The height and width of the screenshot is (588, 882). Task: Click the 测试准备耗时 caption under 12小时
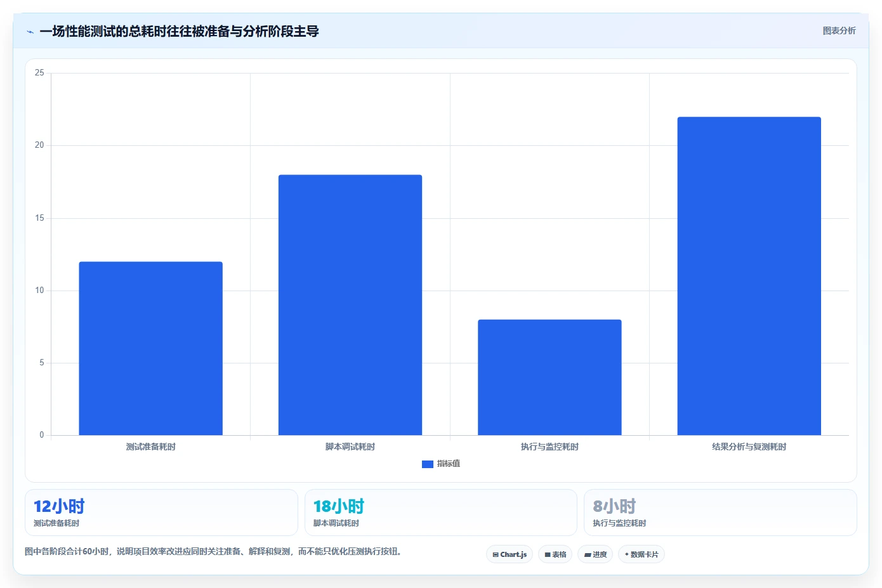pos(56,523)
